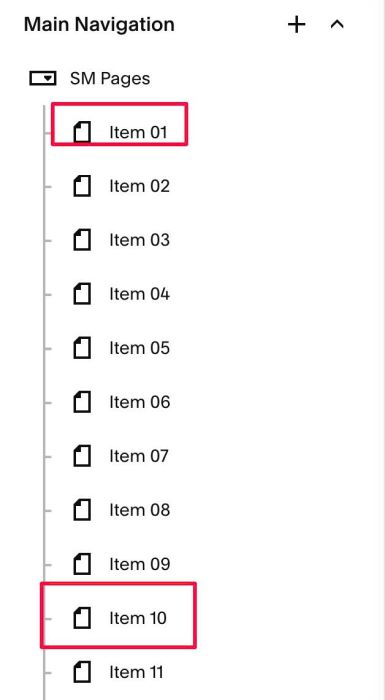This screenshot has width=385, height=700.
Task: Open the Item 09 page label
Action: 139,564
